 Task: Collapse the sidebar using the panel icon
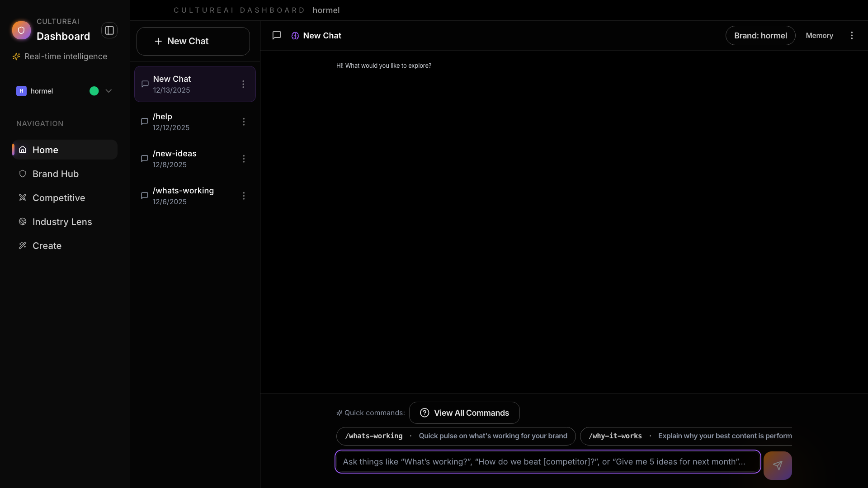coord(109,30)
